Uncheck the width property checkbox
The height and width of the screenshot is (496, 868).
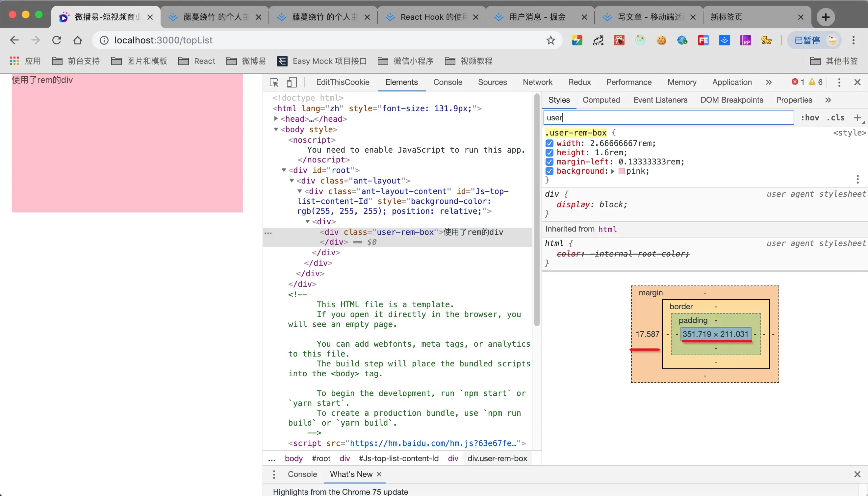[549, 143]
